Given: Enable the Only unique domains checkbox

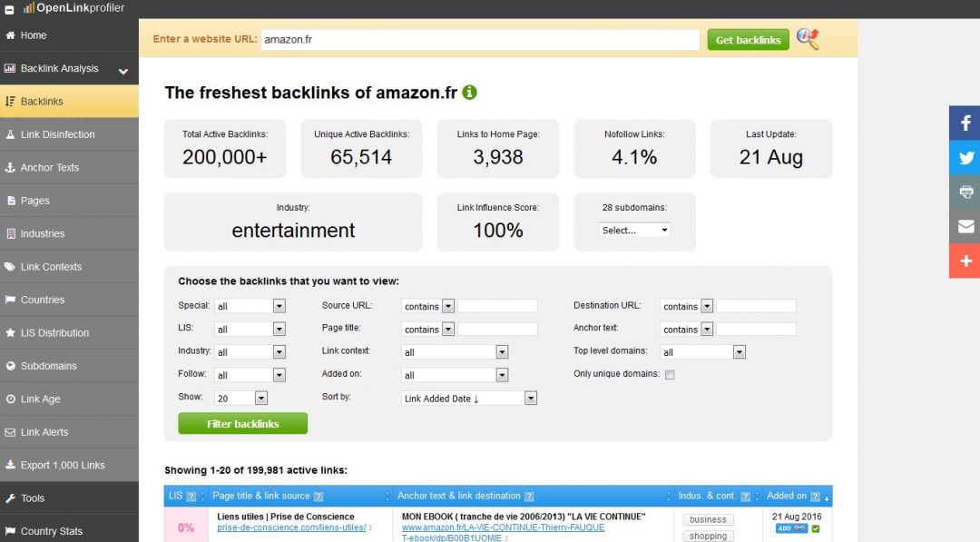Looking at the screenshot, I should point(670,374).
